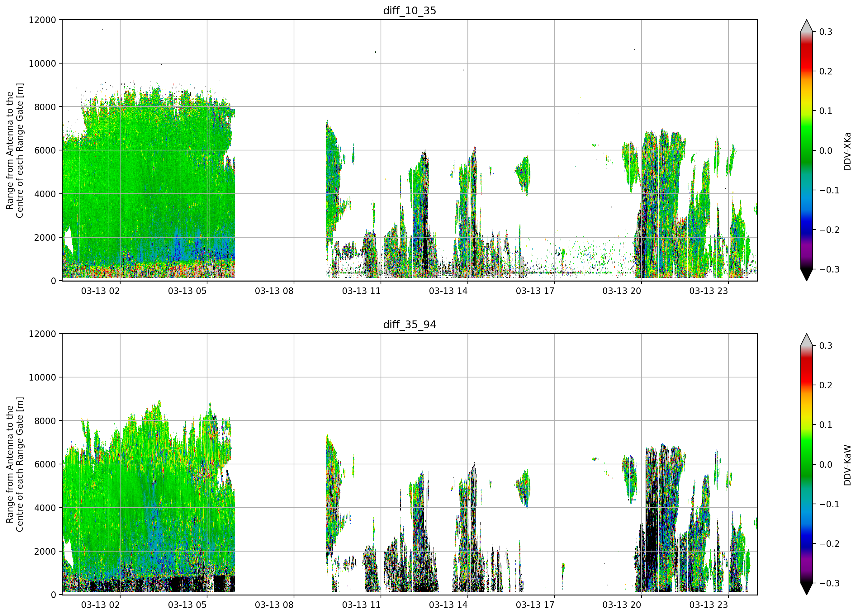Click the 0.1 tick on DDV-KaW colorbar
This screenshot has width=858, height=616.
[826, 425]
